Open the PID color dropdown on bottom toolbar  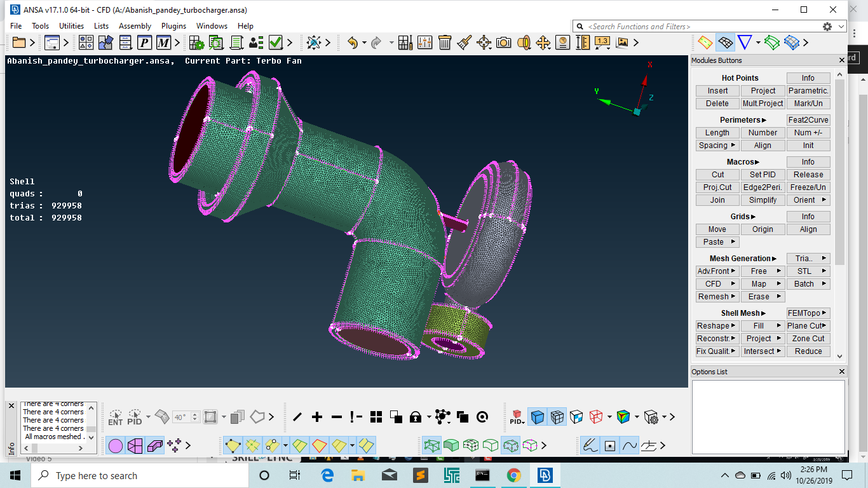click(523, 422)
